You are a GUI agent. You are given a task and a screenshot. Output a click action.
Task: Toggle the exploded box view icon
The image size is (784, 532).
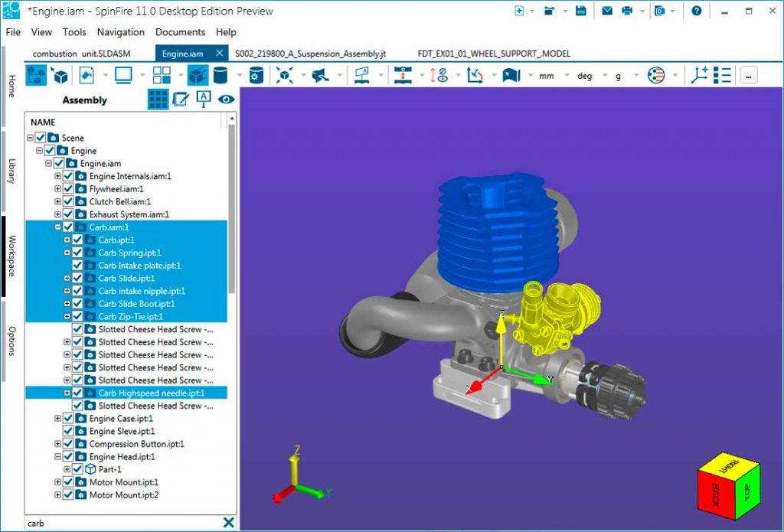tap(198, 76)
